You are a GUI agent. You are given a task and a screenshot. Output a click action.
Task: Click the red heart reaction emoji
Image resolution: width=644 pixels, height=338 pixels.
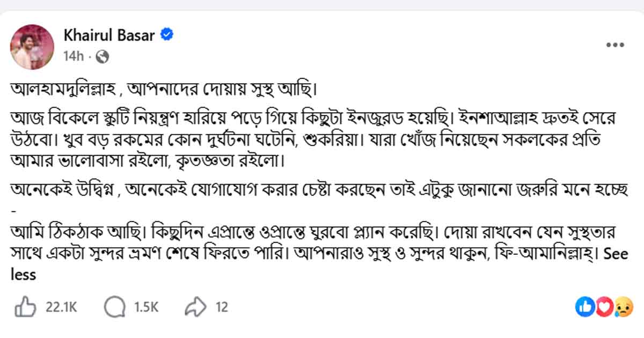[604, 307]
